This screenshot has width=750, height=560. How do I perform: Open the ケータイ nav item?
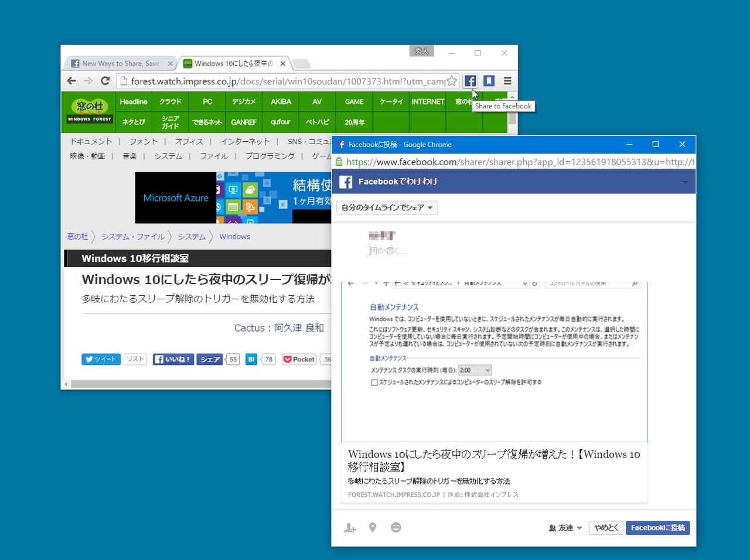pyautogui.click(x=391, y=102)
